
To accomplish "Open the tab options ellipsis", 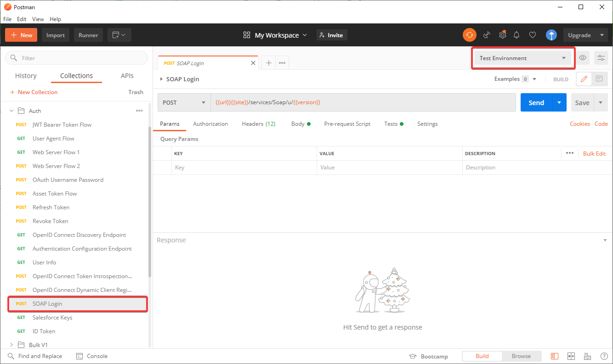I will click(282, 63).
